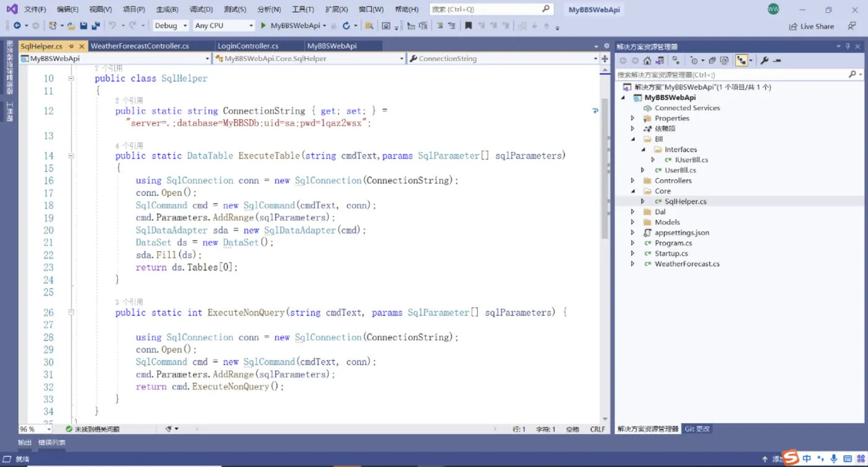The width and height of the screenshot is (868, 467).
Task: Collapse the ExecuteNonQuery method outline toggle
Action: point(71,313)
